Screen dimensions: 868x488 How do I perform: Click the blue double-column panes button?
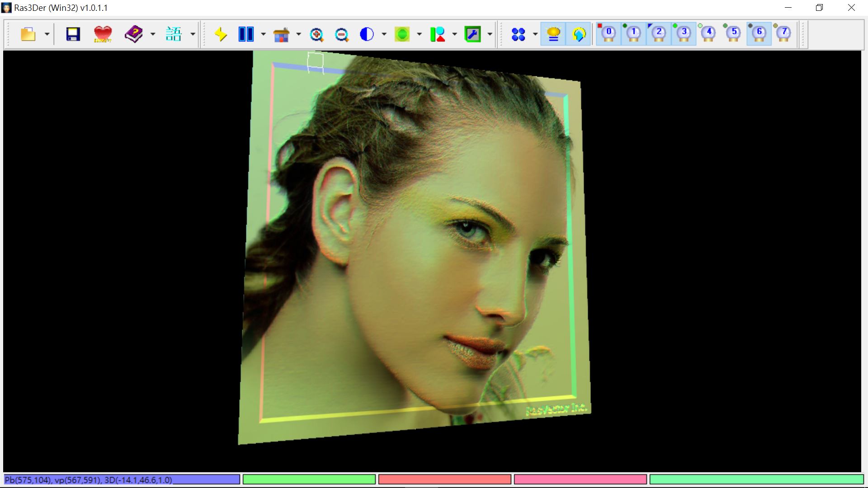point(246,34)
